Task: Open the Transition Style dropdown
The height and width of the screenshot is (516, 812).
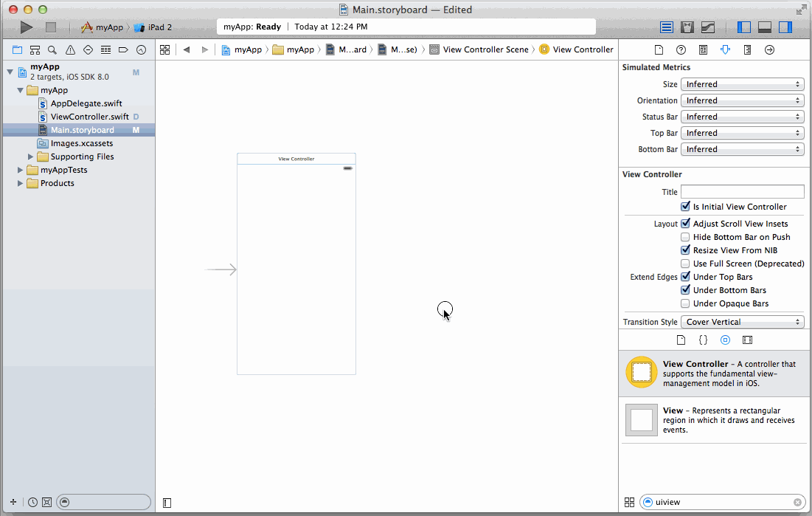Action: tap(742, 322)
